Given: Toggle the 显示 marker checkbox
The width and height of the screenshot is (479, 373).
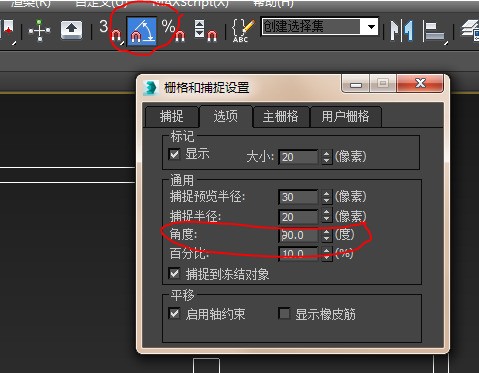Looking at the screenshot, I should coord(175,154).
